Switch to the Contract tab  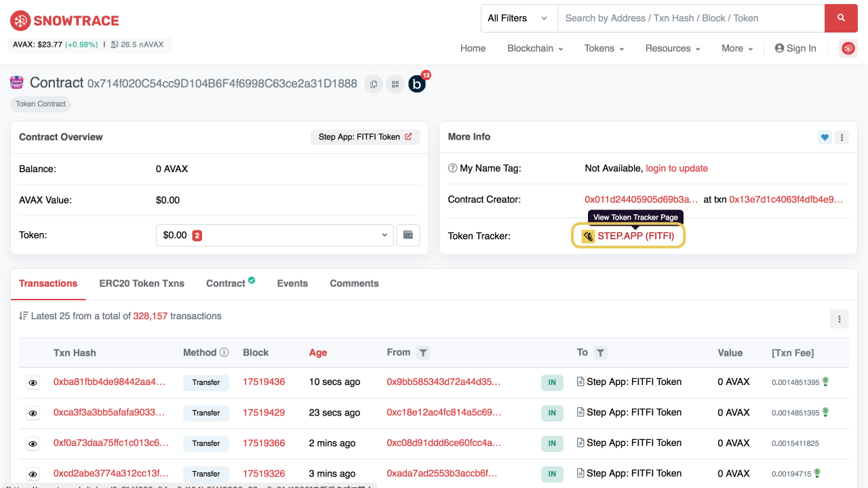coord(231,283)
